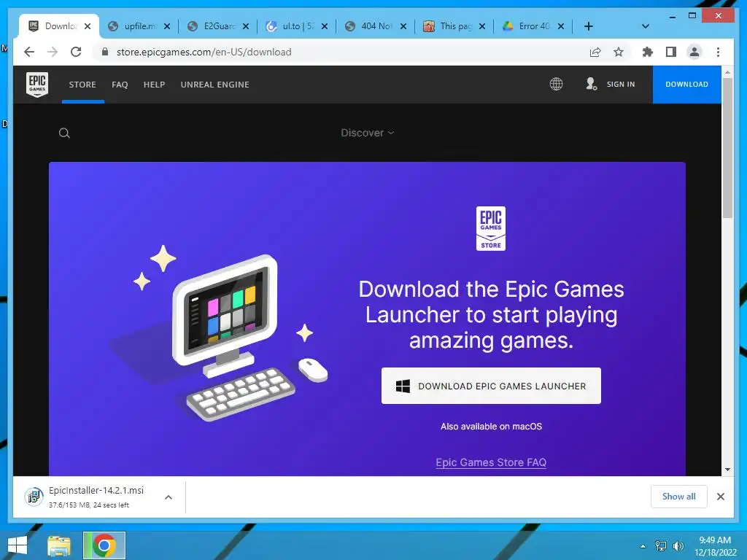Image resolution: width=747 pixels, height=560 pixels.
Task: Open EpicInstaller download options chevron
Action: pyautogui.click(x=169, y=497)
